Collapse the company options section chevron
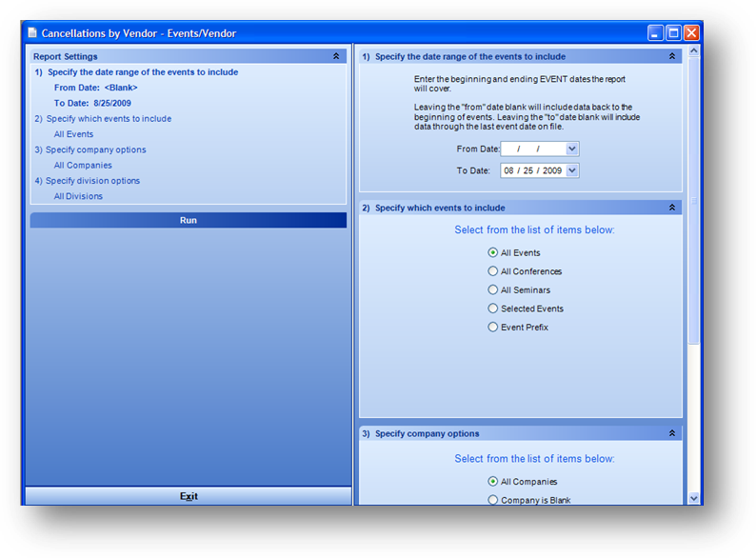The image size is (756, 558). 672,433
